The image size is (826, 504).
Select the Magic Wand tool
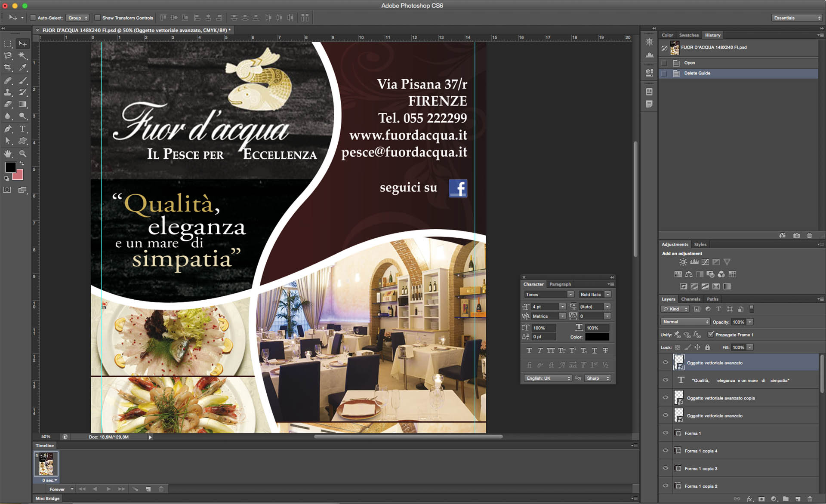[x=22, y=55]
